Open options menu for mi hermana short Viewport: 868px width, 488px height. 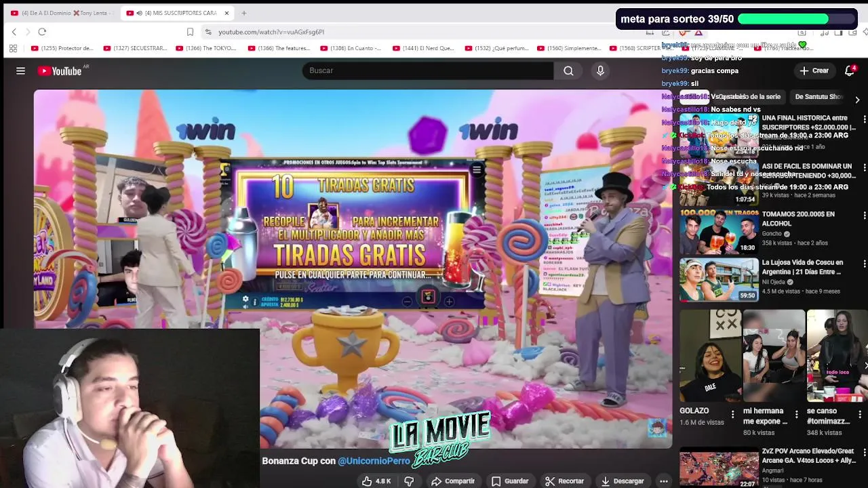[796, 414]
